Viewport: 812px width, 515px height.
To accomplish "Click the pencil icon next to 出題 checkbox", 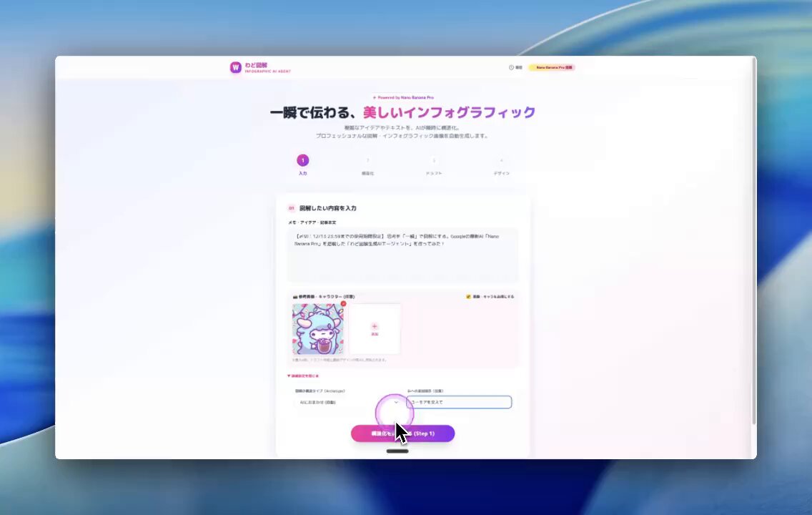I will pyautogui.click(x=467, y=296).
